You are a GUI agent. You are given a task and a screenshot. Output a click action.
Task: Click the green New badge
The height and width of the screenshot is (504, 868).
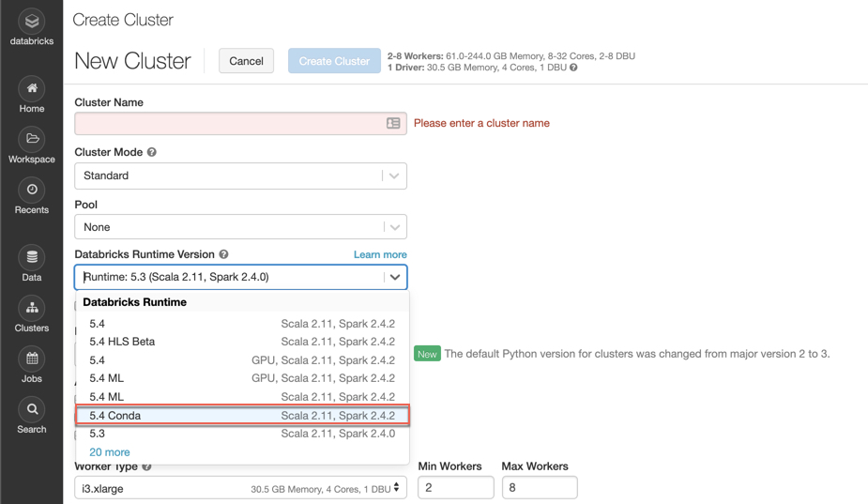[427, 354]
